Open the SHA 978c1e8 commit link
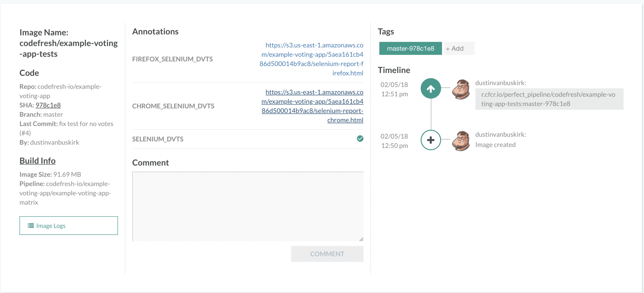This screenshot has height=293, width=644. pyautogui.click(x=48, y=105)
